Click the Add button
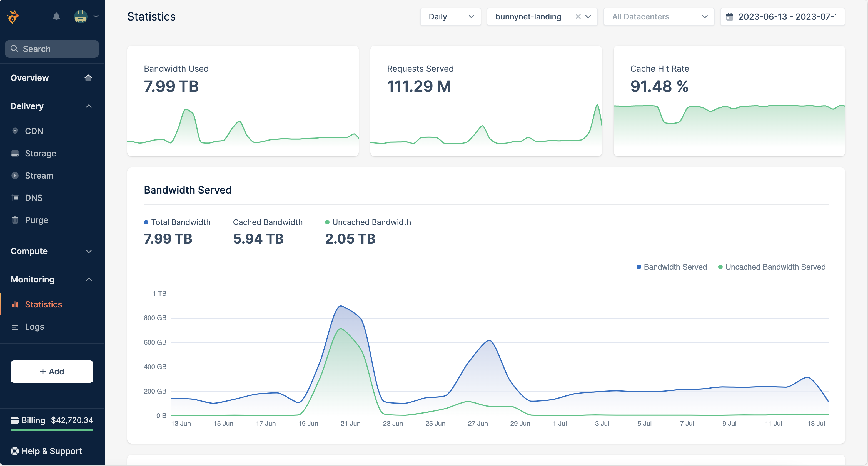This screenshot has width=868, height=466. pyautogui.click(x=52, y=371)
